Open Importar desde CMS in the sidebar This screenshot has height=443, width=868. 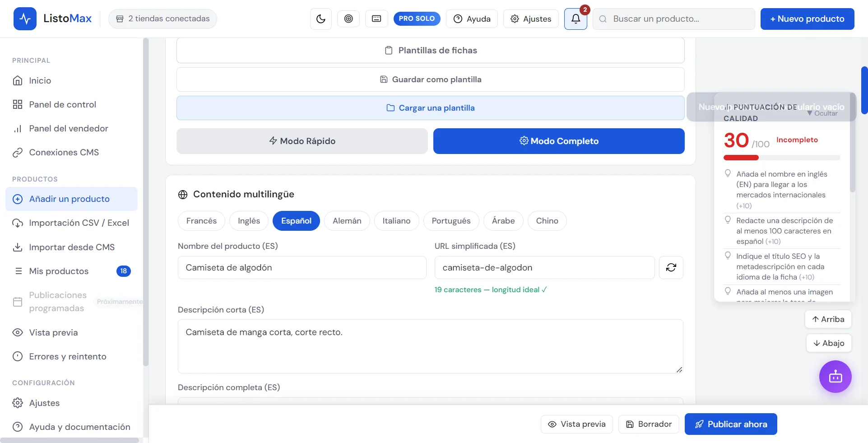(72, 247)
